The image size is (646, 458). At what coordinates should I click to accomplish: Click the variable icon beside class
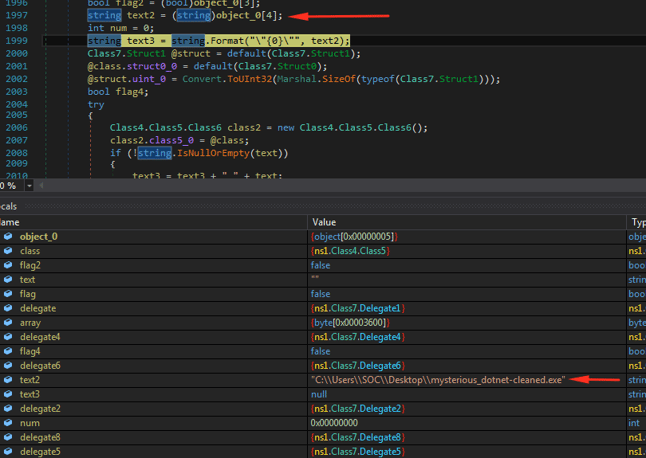pos(8,251)
